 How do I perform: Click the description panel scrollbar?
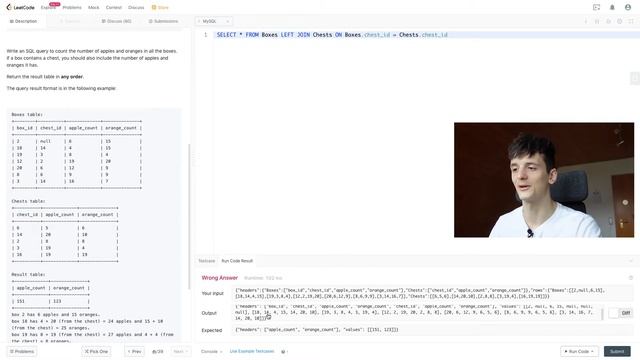[189, 216]
